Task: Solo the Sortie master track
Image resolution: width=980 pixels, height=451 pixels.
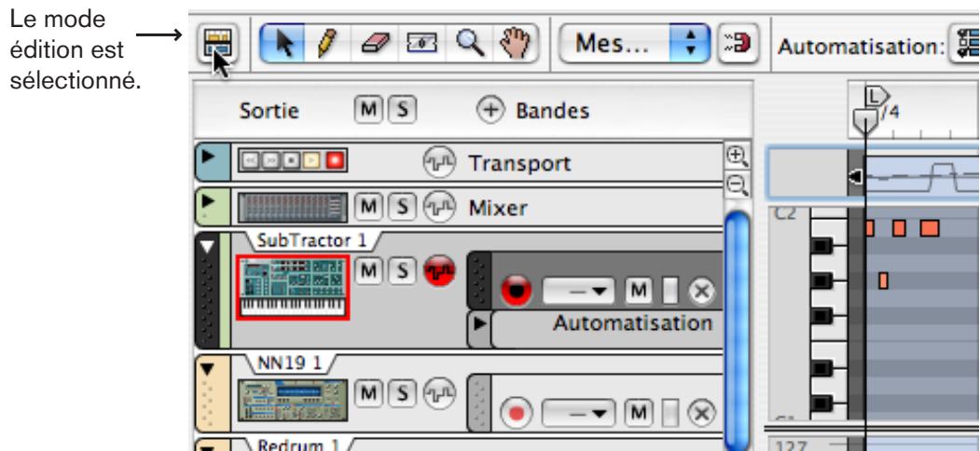Action: (x=402, y=111)
